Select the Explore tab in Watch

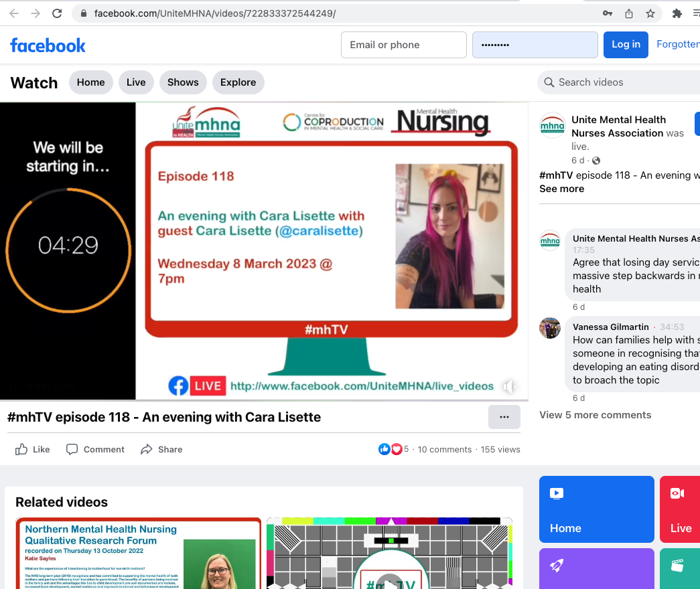click(238, 82)
